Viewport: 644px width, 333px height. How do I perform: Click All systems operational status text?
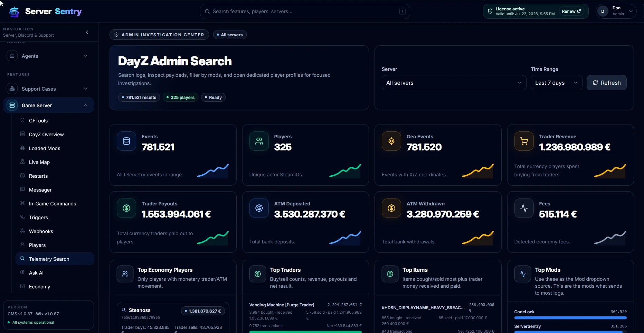[33, 322]
